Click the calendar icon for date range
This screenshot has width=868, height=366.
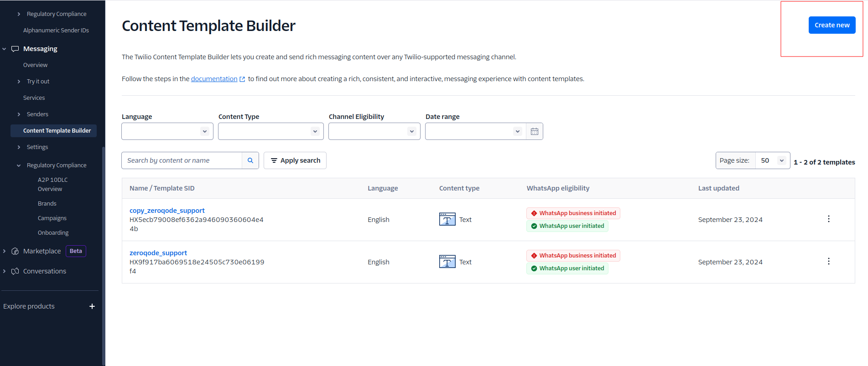point(535,131)
